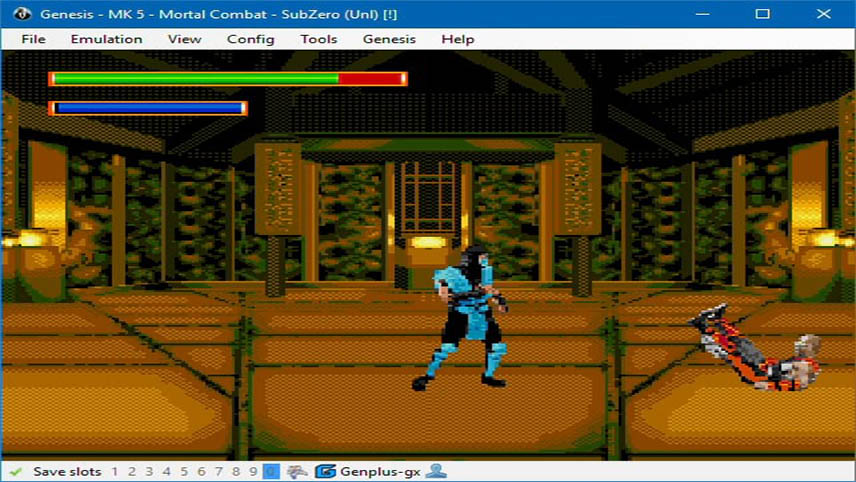The height and width of the screenshot is (482, 856).
Task: Open the Genesis menu
Action: [389, 39]
